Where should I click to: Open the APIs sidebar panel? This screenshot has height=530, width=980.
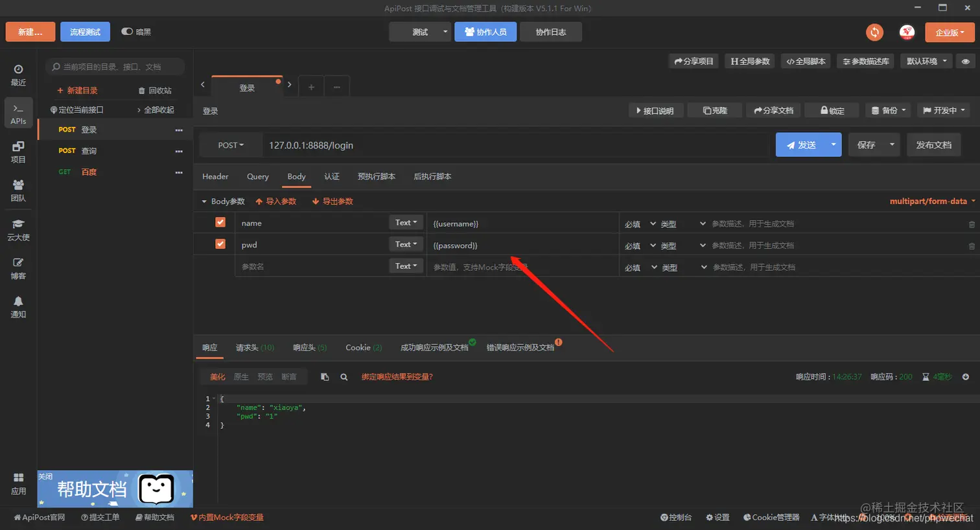18,113
